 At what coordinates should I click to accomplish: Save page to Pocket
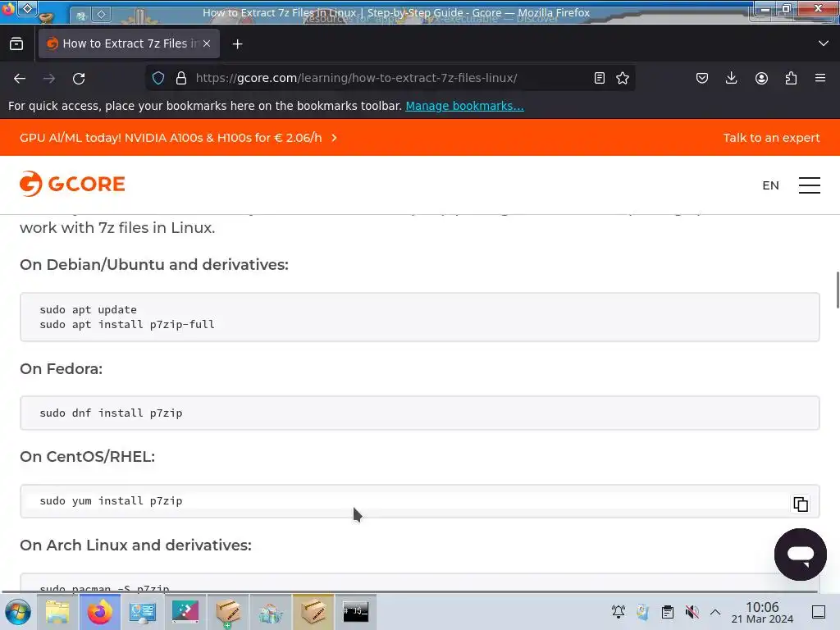(702, 78)
